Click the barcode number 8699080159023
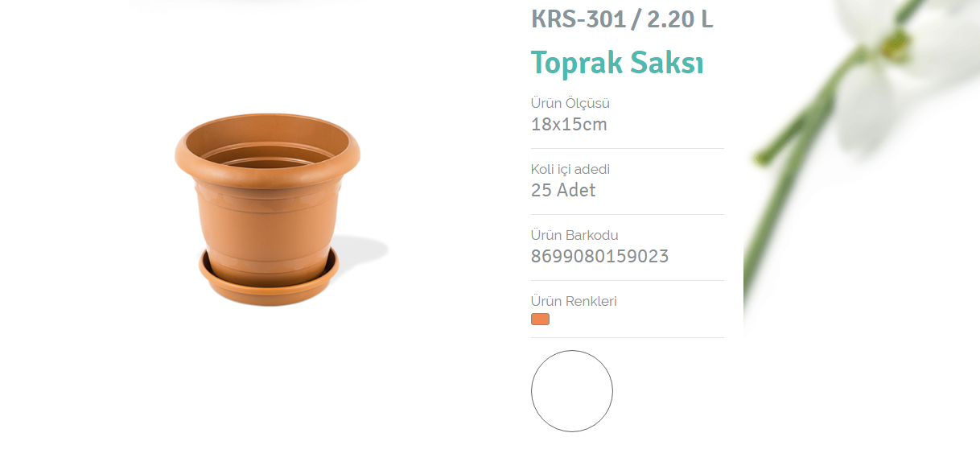The image size is (980, 466). click(599, 257)
